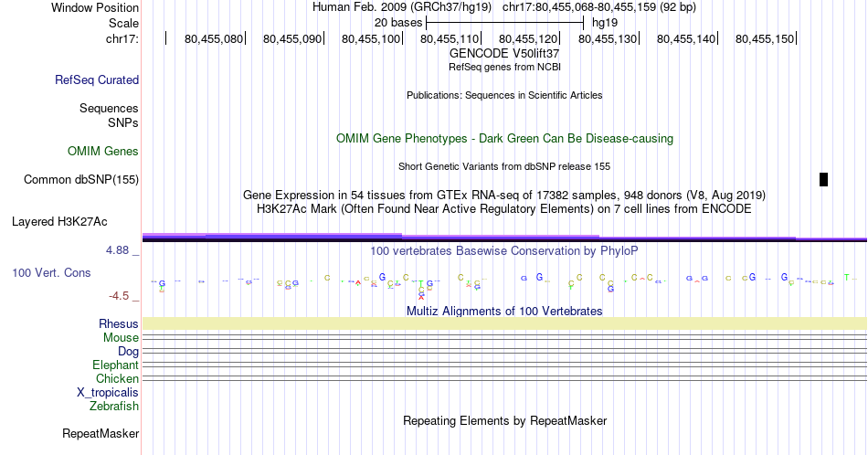Select the Sequences track label

click(109, 108)
